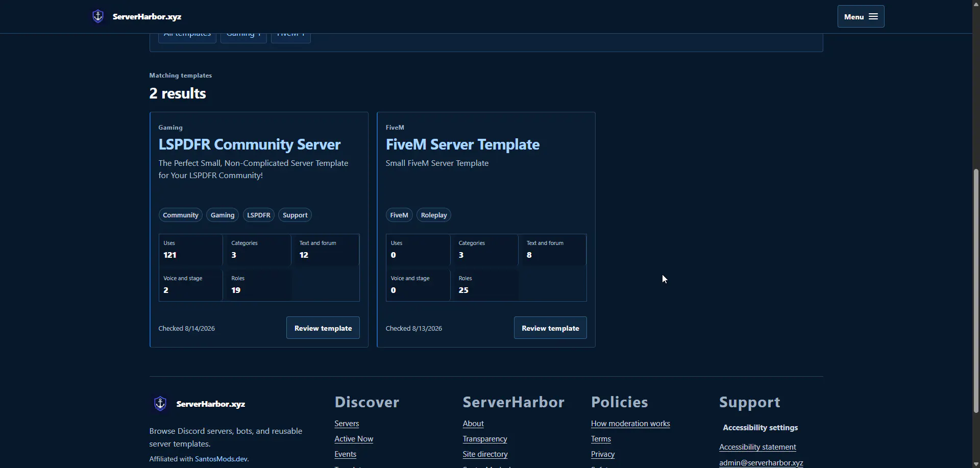The width and height of the screenshot is (980, 468).
Task: Open the Privacy footer link
Action: click(603, 454)
